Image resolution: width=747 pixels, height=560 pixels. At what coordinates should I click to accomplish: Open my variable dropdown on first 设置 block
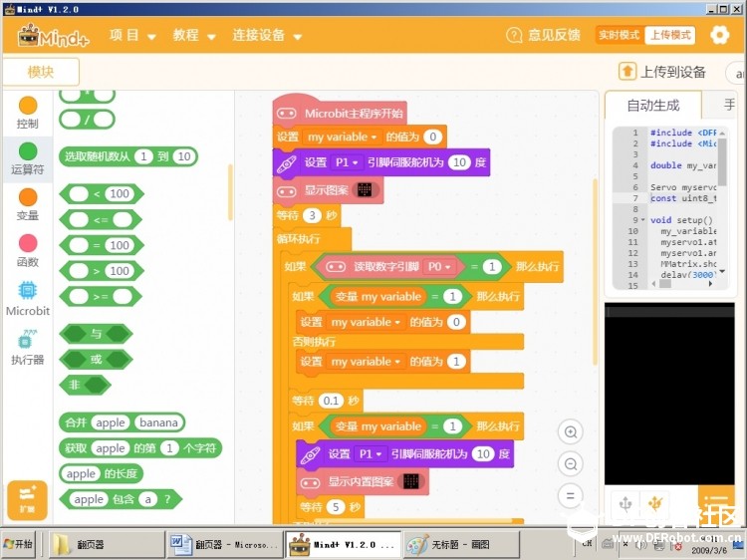(x=342, y=138)
